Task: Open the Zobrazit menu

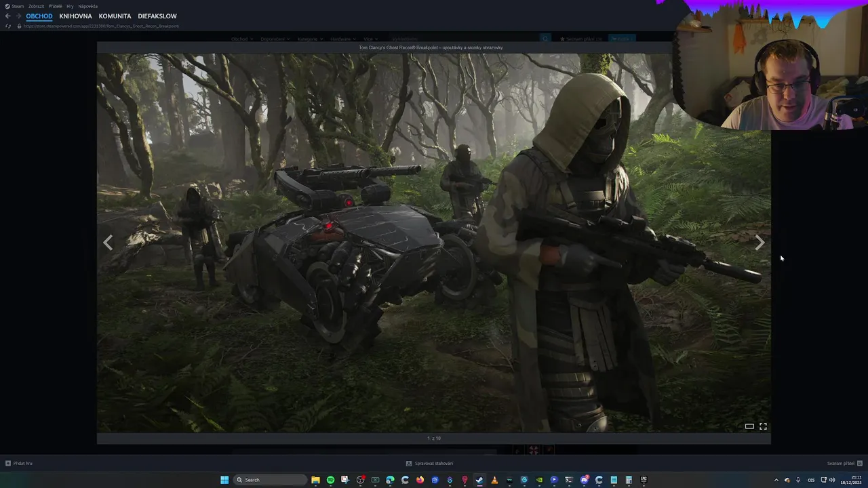Action: click(36, 6)
